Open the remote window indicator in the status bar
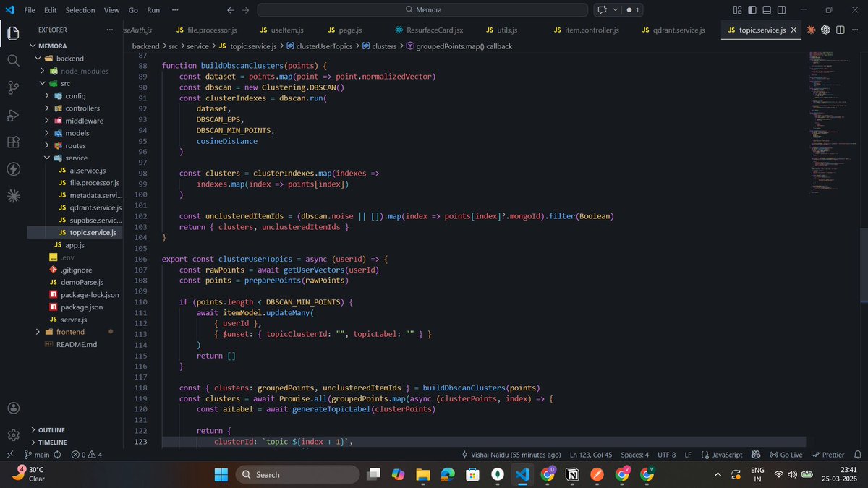868x488 pixels. (x=9, y=455)
